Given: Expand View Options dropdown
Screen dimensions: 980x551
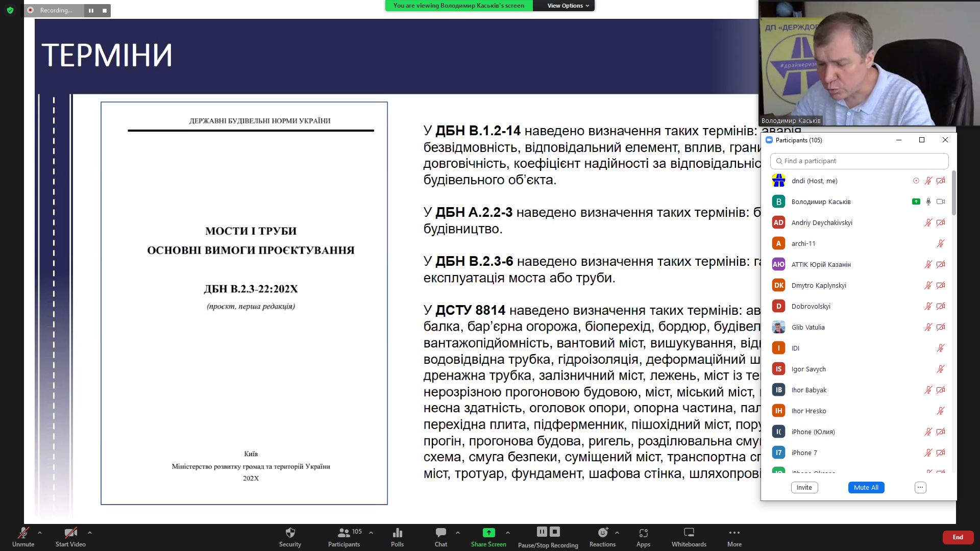Looking at the screenshot, I should click(568, 6).
